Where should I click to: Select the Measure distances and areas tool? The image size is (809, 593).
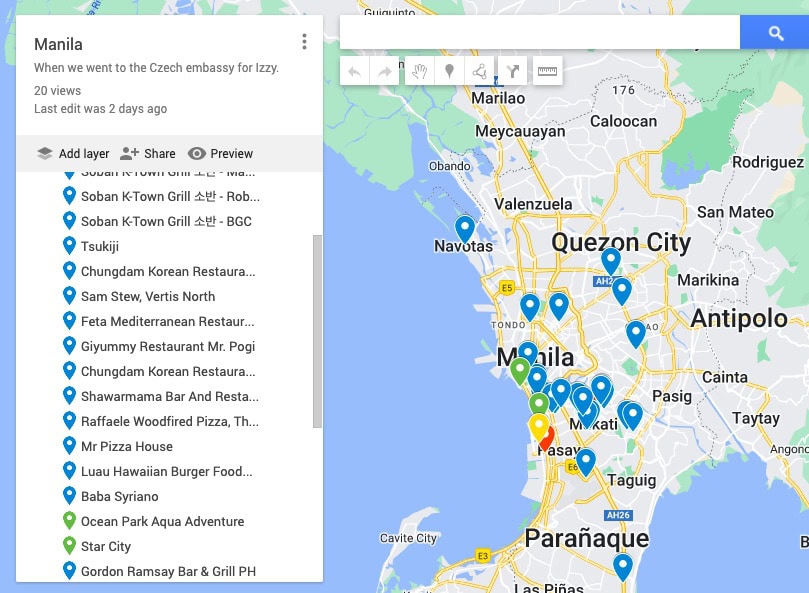(547, 71)
